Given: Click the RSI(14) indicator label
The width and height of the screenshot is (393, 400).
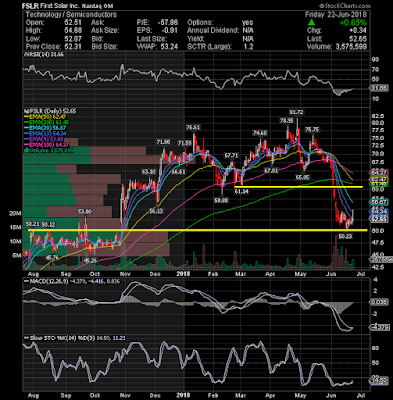Looking at the screenshot, I should (x=44, y=55).
